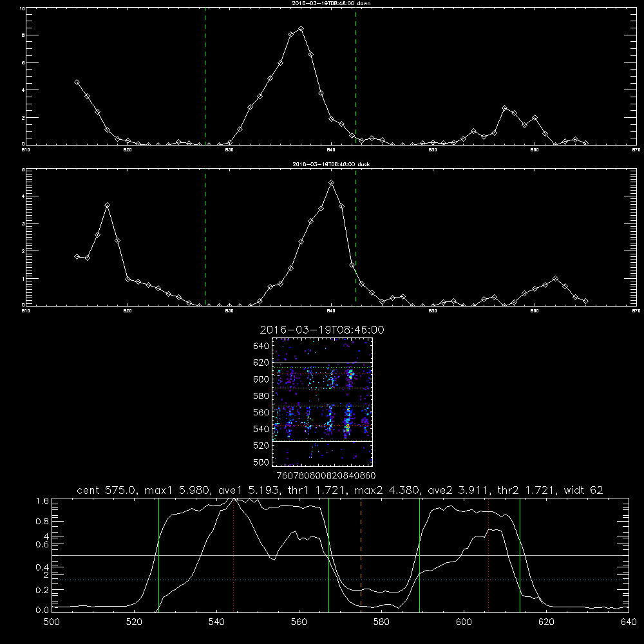
Task: Click the 520 label on the image's vertical axis
Action: point(261,446)
